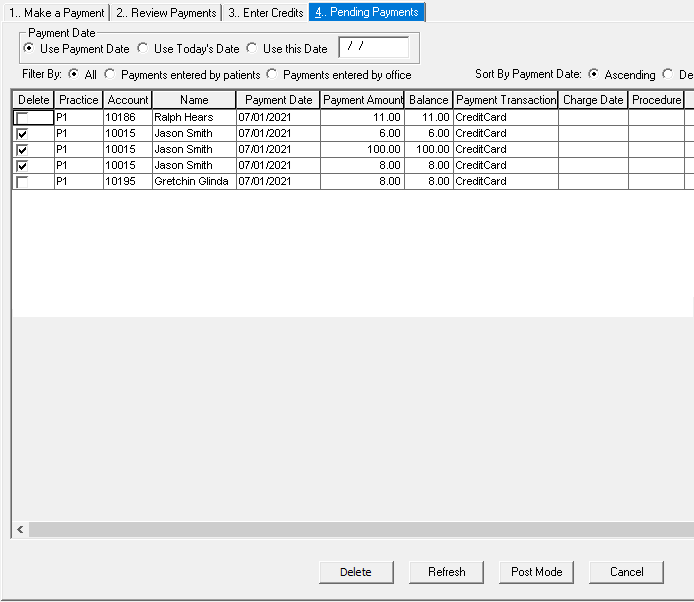Click the payment date input field
The image size is (694, 602).
pyautogui.click(x=374, y=48)
